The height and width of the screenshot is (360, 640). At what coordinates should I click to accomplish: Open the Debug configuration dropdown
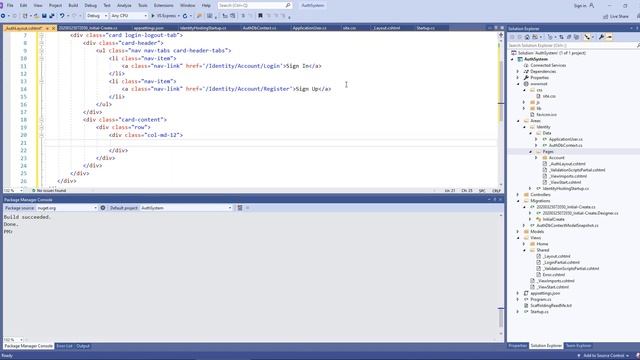pyautogui.click(x=97, y=16)
